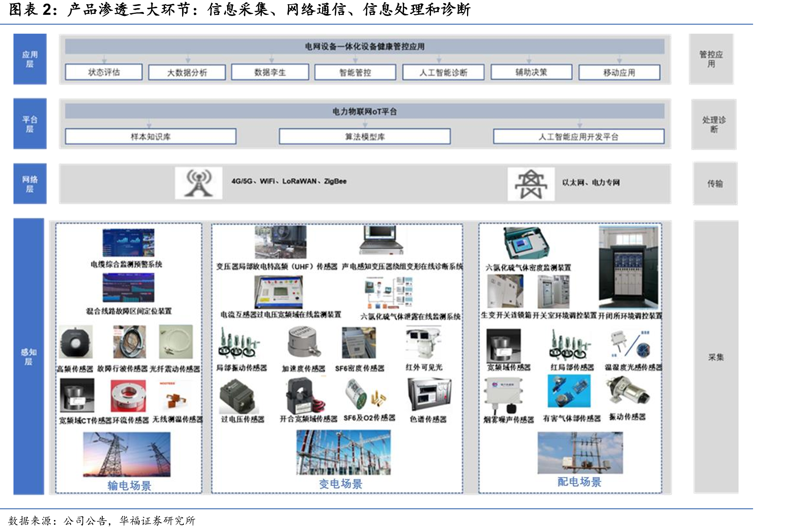Click the 状态评估 box

(104, 72)
